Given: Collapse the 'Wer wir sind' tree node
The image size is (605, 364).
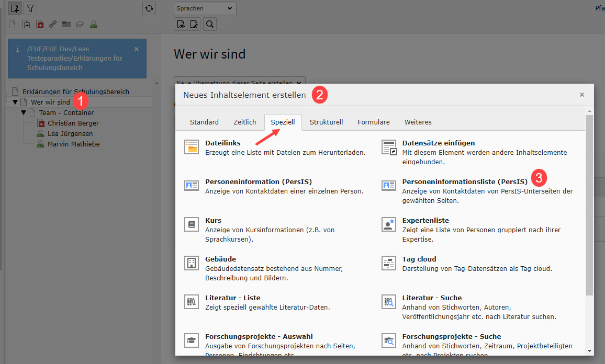Looking at the screenshot, I should (15, 103).
